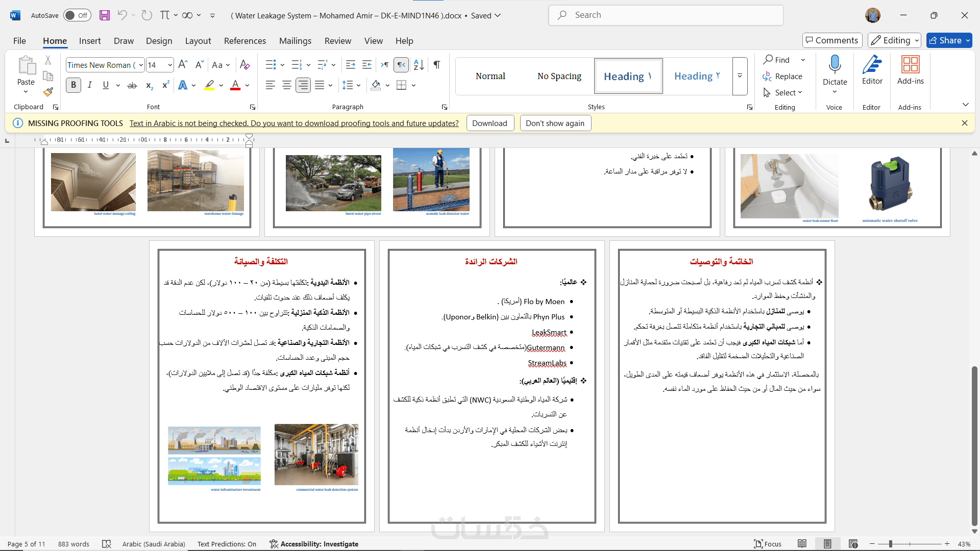Click the Download proofing tools button
The width and height of the screenshot is (980, 551).
coord(489,123)
